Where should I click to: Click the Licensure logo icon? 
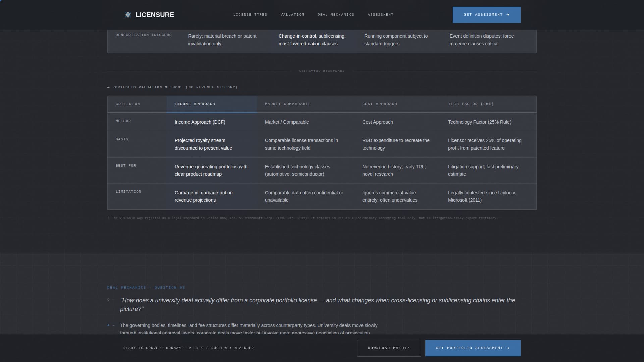[x=127, y=15]
